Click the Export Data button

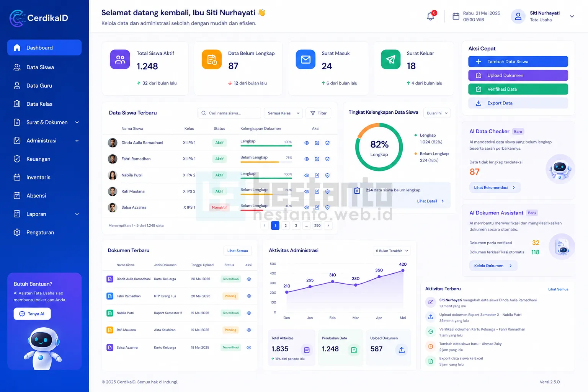coord(518,103)
